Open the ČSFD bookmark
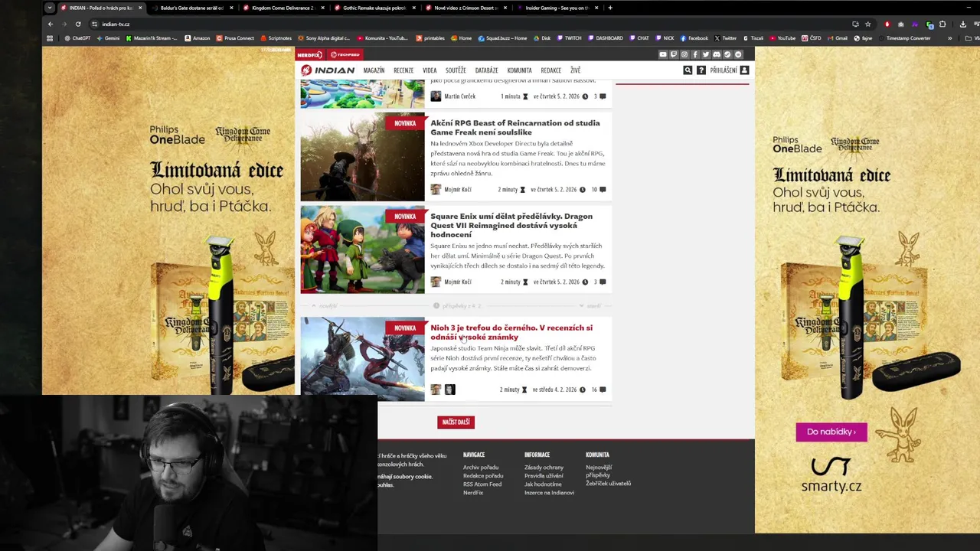 click(812, 38)
